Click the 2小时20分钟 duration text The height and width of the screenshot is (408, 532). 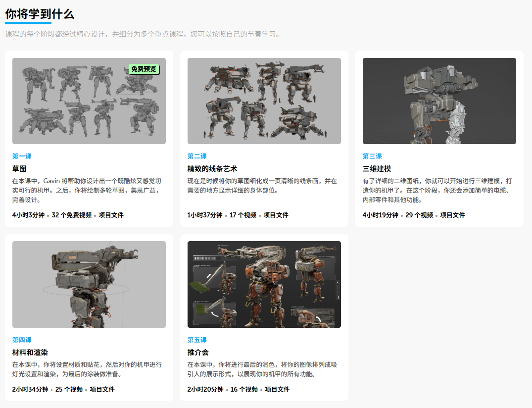[205, 389]
